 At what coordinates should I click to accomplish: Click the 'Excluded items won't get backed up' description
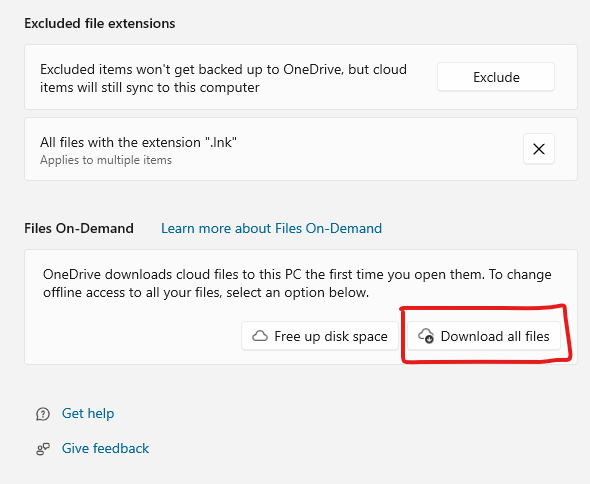pyautogui.click(x=224, y=78)
